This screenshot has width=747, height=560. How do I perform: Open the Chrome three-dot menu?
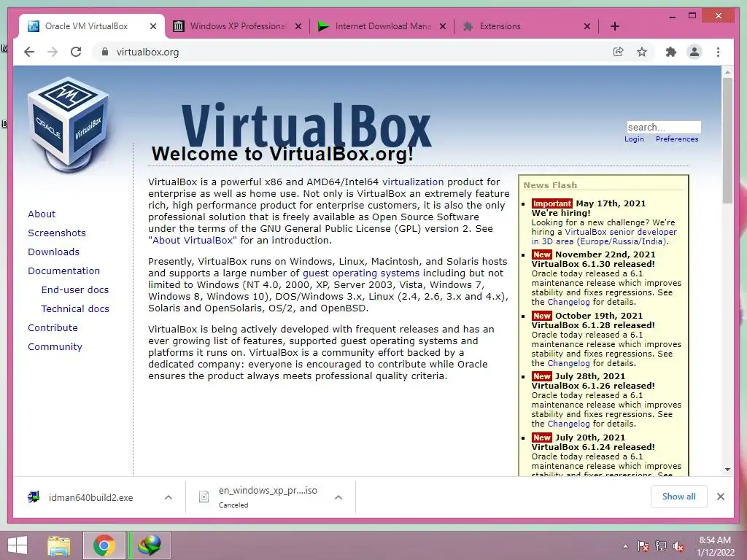(x=718, y=52)
